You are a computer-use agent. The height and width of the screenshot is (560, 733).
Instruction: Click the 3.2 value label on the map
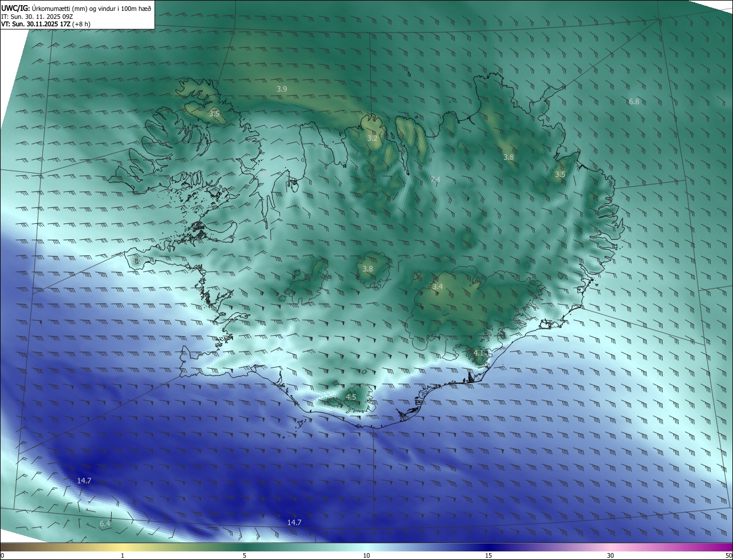372,138
